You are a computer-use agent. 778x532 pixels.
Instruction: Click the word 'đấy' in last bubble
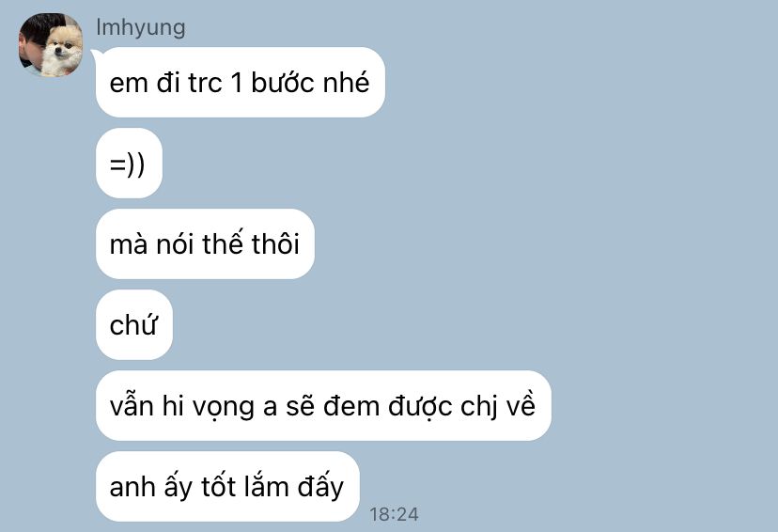pyautogui.click(x=320, y=486)
